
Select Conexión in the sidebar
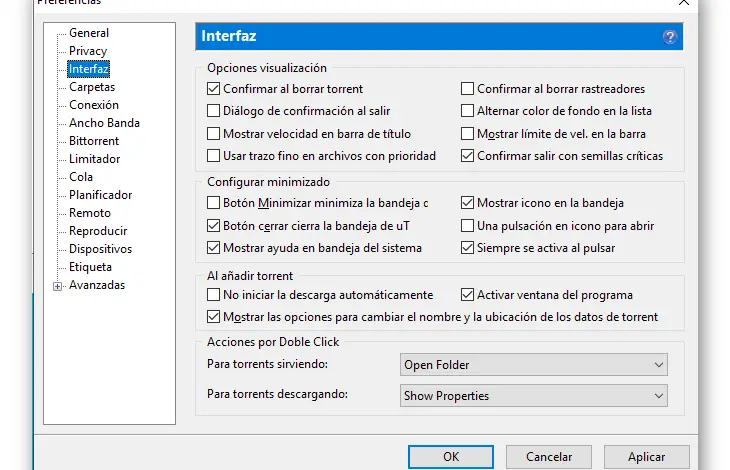click(x=94, y=105)
